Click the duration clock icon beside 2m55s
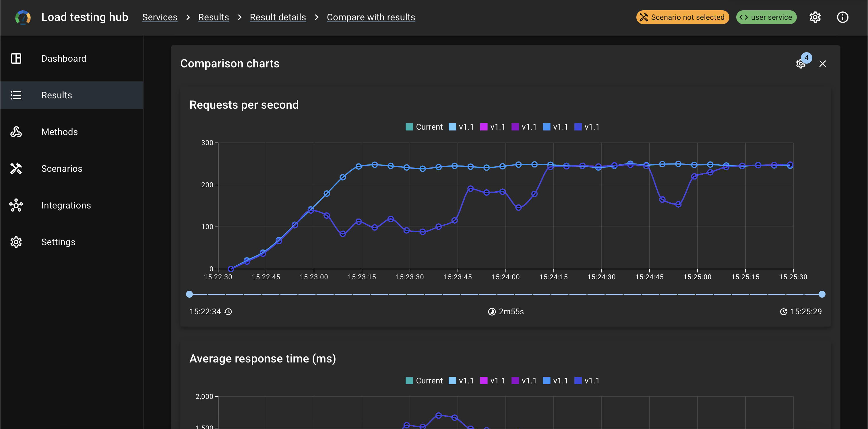 (492, 312)
